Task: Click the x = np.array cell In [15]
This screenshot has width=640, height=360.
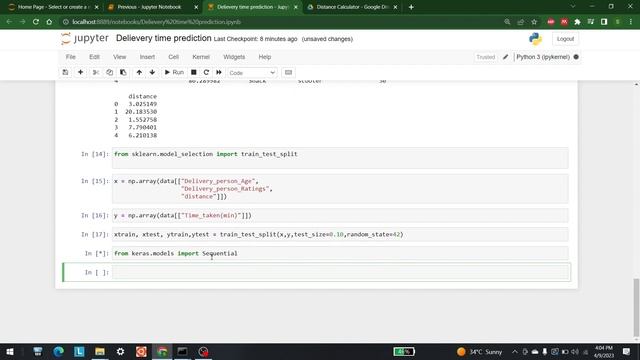Action: 340,189
